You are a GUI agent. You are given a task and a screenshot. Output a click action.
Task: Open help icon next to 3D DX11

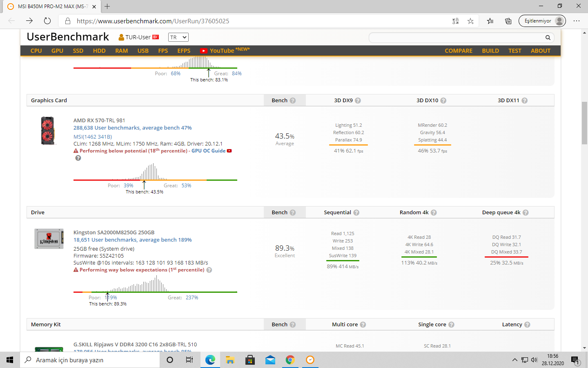[525, 101]
